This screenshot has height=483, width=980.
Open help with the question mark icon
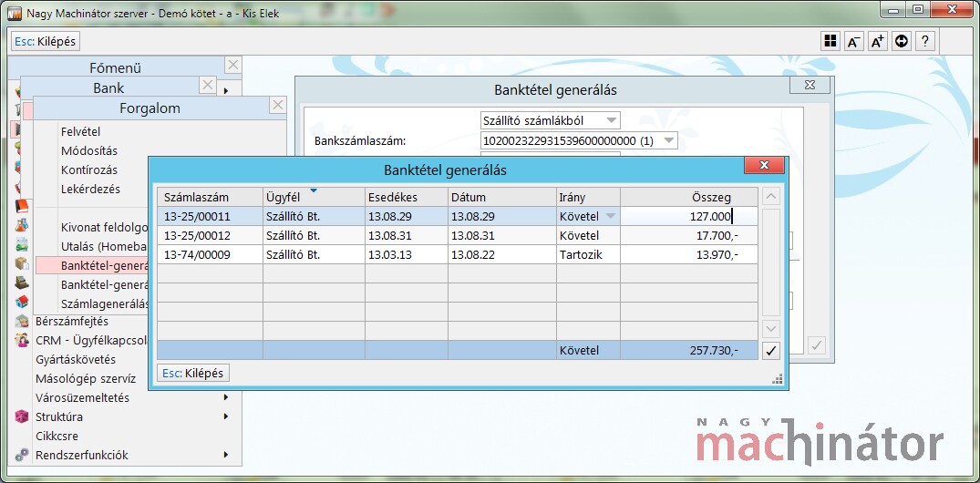pos(925,41)
